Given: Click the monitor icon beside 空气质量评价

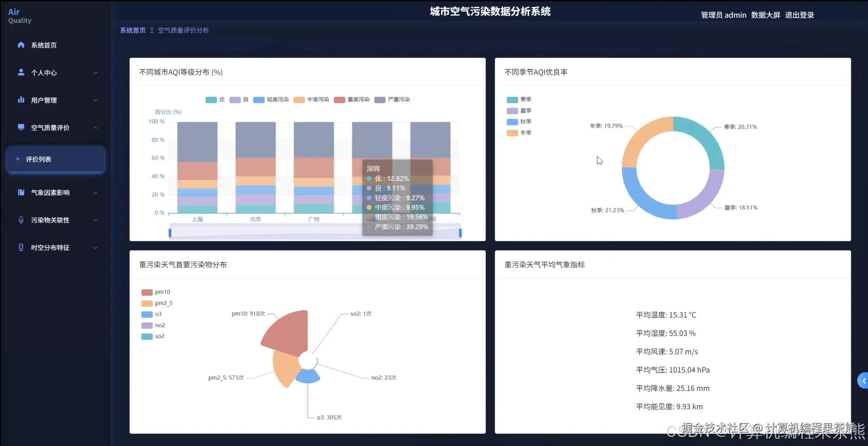Looking at the screenshot, I should pos(21,127).
